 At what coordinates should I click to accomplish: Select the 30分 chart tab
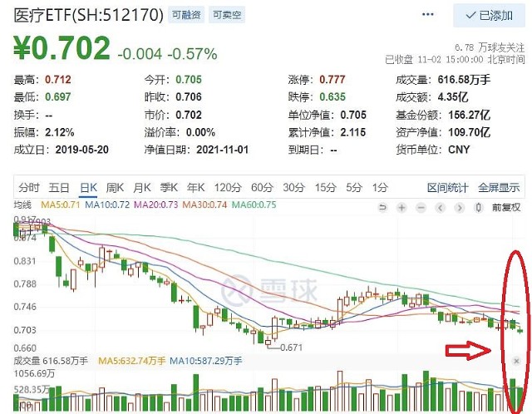pos(293,187)
